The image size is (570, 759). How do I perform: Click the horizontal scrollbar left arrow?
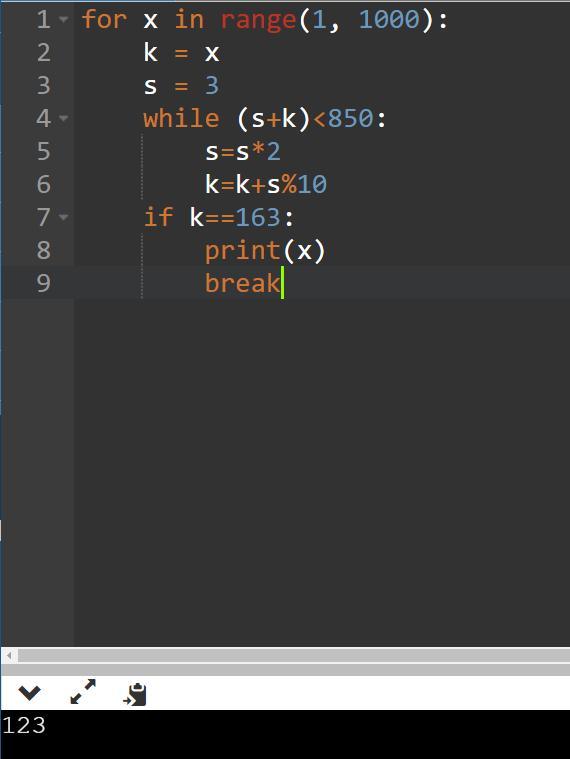(9, 656)
